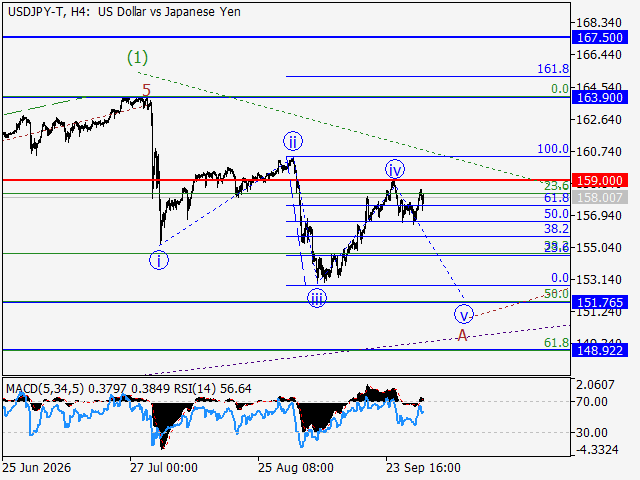Select the circled wave iii marker
Viewport: 640px width, 480px height.
(317, 298)
